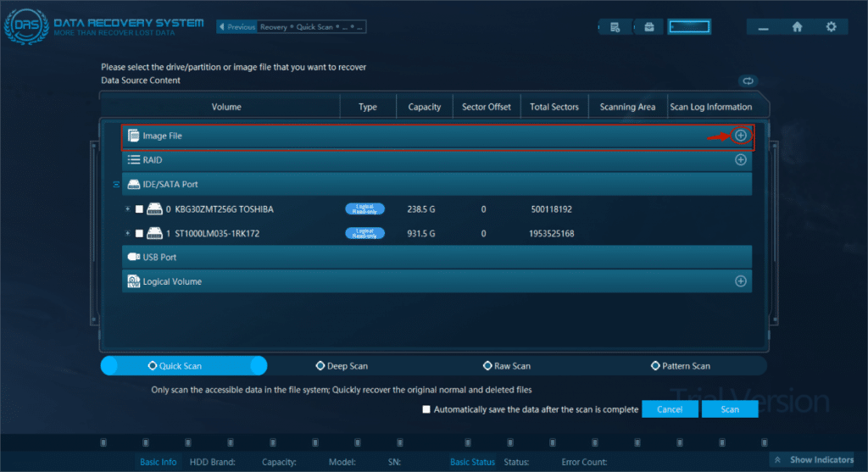
Task: Open the scan log document icon
Action: pos(615,27)
